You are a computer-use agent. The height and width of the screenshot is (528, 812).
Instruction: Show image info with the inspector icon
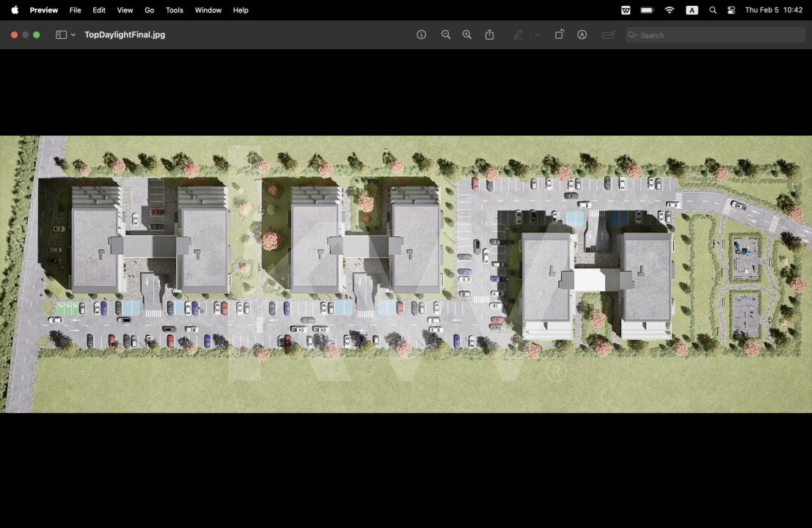click(x=421, y=34)
